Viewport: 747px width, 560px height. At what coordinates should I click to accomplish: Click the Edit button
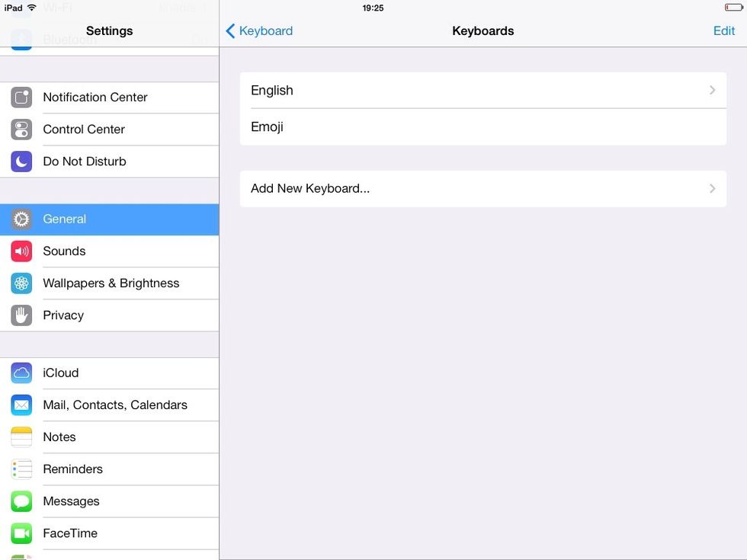[723, 30]
